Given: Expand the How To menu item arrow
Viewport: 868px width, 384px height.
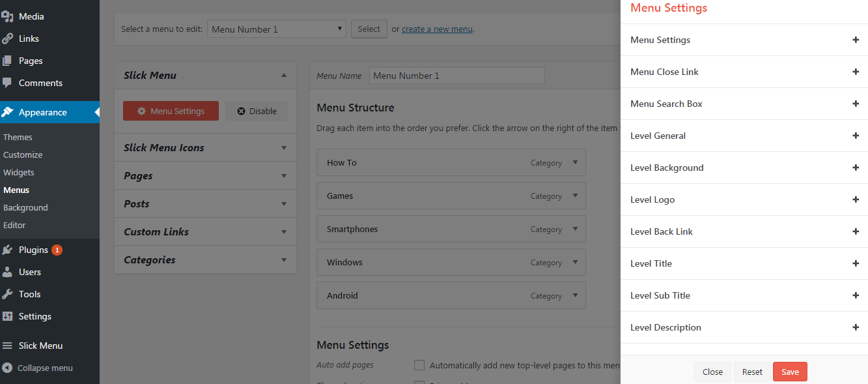Looking at the screenshot, I should (x=575, y=162).
